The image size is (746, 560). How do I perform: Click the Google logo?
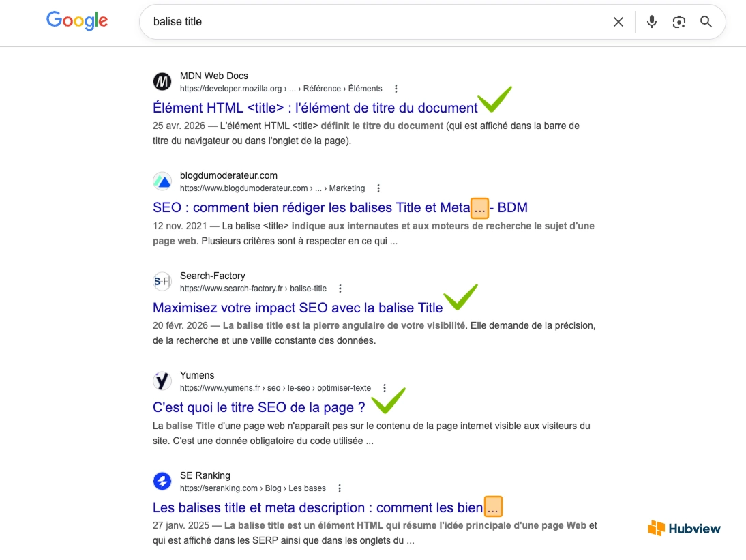[x=77, y=21]
